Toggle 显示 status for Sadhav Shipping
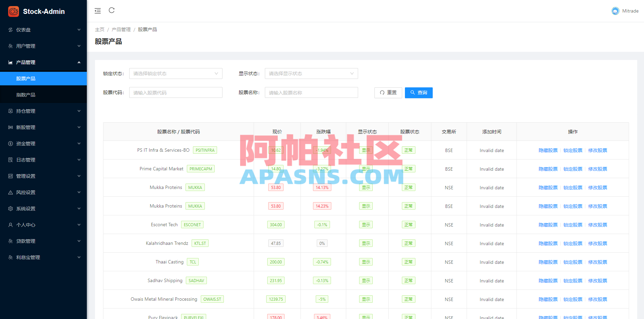Viewport: 644px width, 319px height. point(366,280)
